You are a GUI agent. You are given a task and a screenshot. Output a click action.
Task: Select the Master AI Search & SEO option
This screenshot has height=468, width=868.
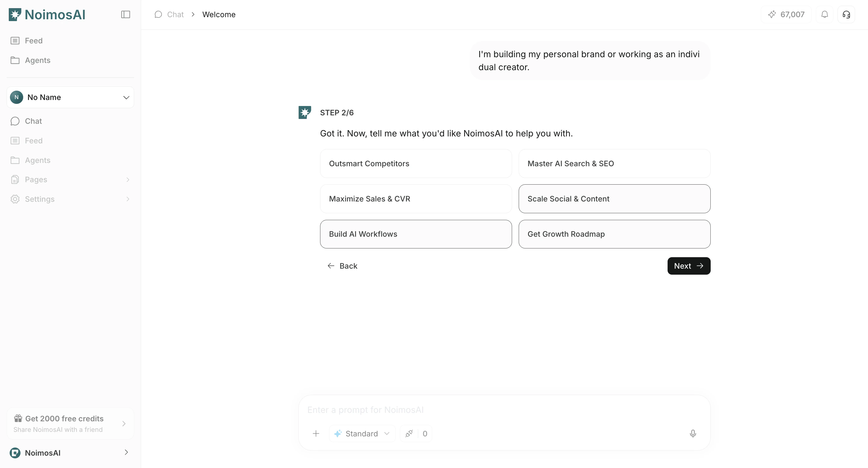coord(614,164)
